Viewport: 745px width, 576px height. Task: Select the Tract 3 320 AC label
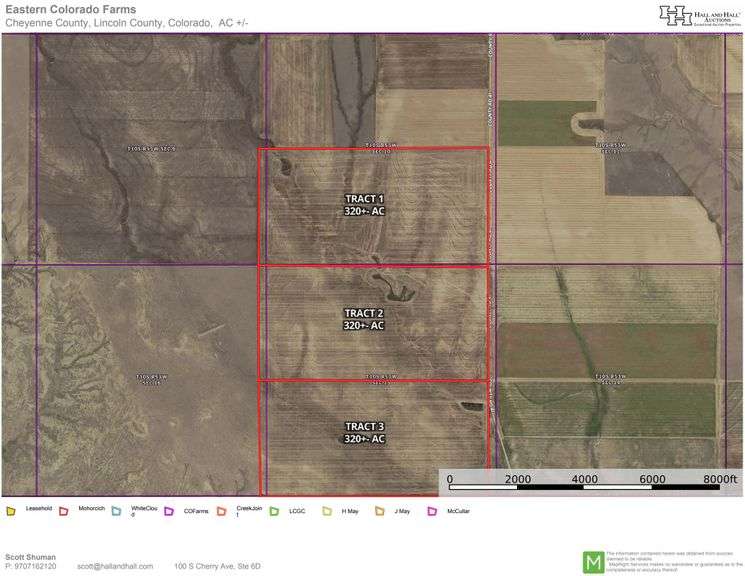(364, 433)
